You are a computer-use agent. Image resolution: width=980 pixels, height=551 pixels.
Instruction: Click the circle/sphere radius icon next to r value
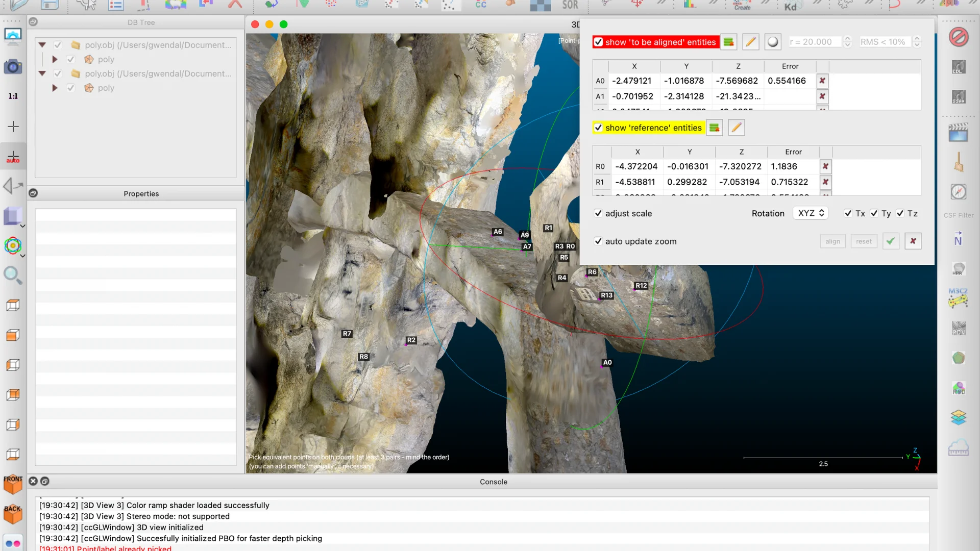[773, 42]
